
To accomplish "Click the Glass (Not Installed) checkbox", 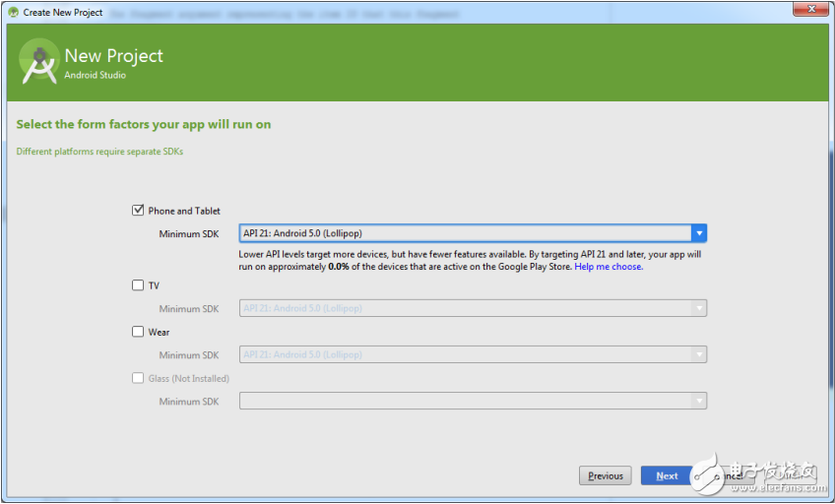I will (138, 378).
